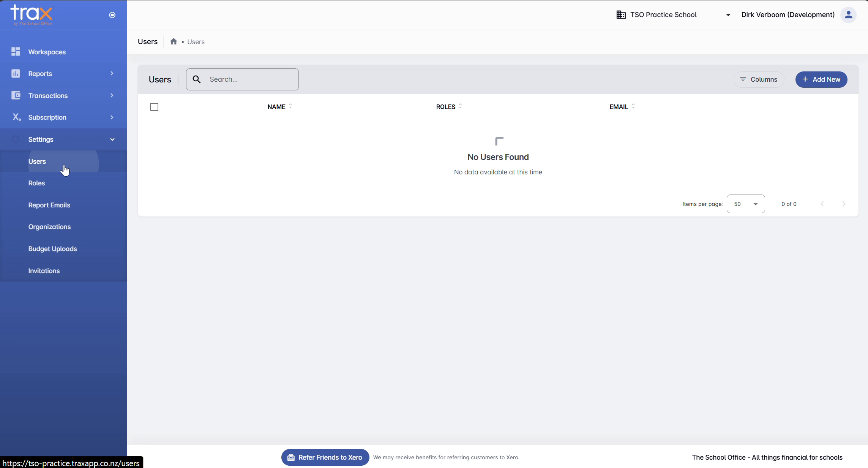Sort by EMAIL column arrows
868x468 pixels.
click(633, 106)
